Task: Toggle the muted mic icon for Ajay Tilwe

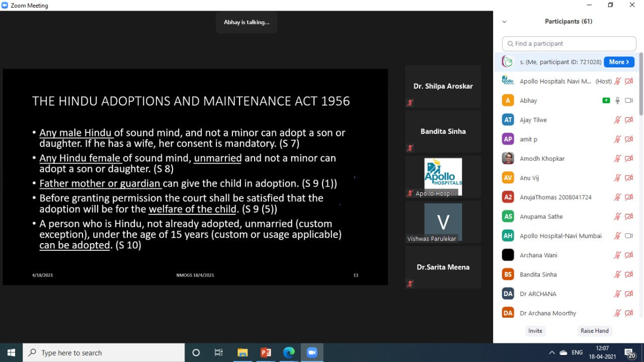Action: click(617, 120)
